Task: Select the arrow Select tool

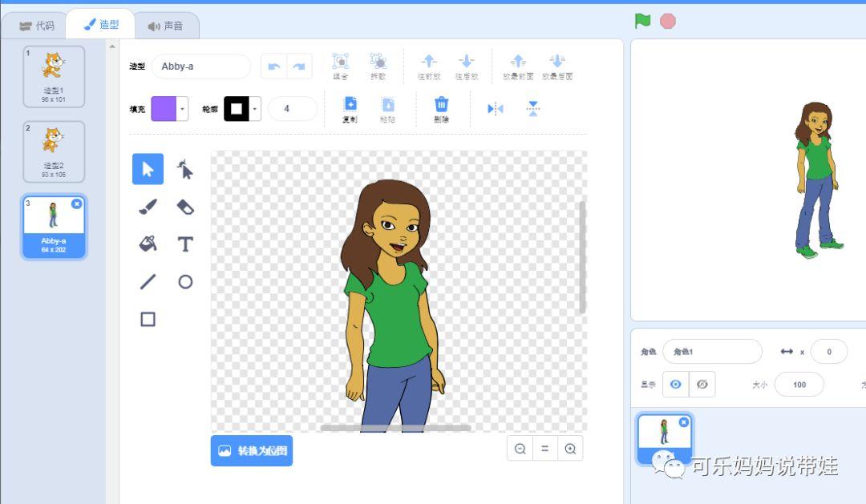Action: click(x=148, y=169)
